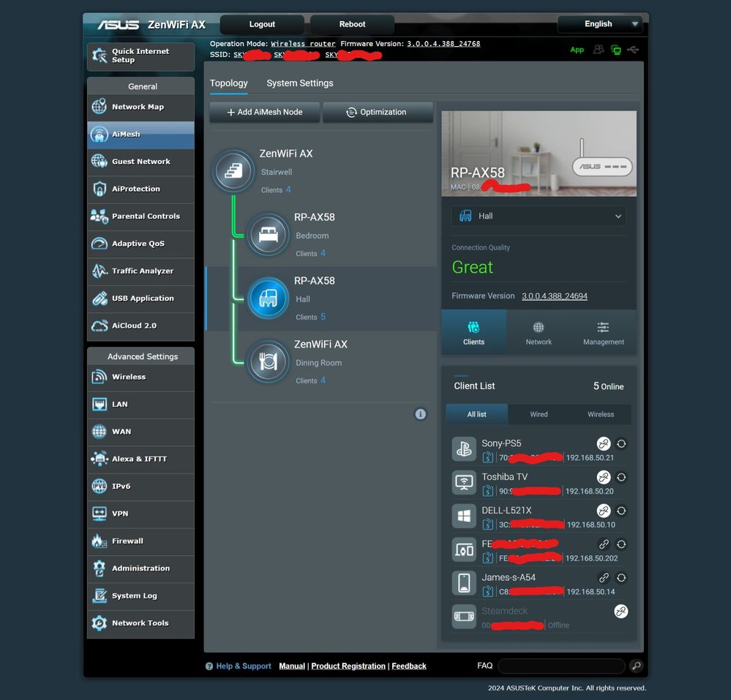The image size is (731, 700).
Task: Click the DELL-L521X Windows icon
Action: coord(464,516)
